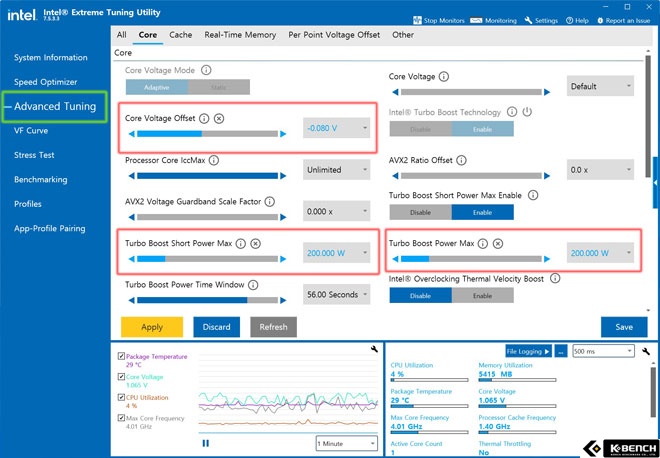Click Turbo Boost Power Time Window slider

(208, 301)
